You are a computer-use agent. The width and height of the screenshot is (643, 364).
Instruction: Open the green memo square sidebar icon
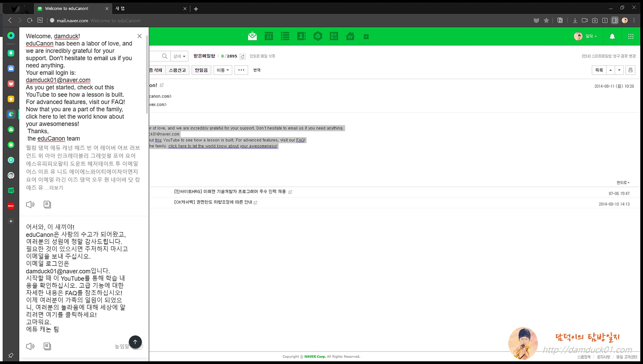(11, 145)
